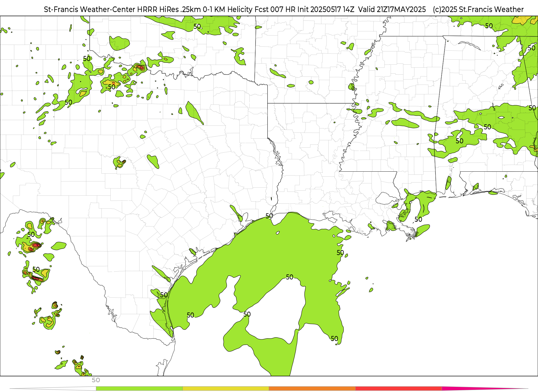This screenshot has height=392, width=538.
Task: Click 'St-Francis Weather-Center' in the title
Action: click(90, 10)
